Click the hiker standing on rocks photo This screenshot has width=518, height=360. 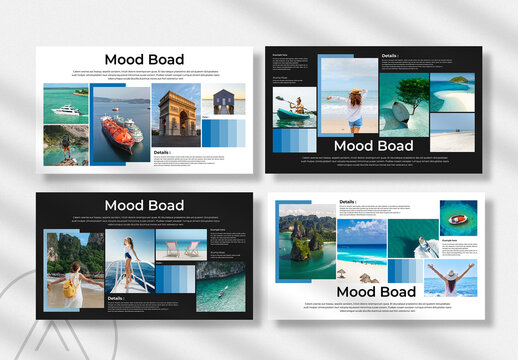pyautogui.click(x=66, y=145)
